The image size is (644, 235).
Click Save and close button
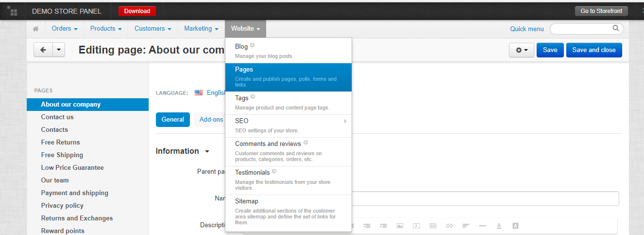tap(594, 50)
